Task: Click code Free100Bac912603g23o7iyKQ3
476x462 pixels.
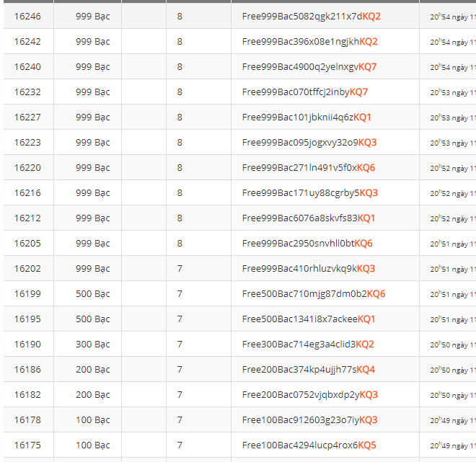Action: click(309, 419)
